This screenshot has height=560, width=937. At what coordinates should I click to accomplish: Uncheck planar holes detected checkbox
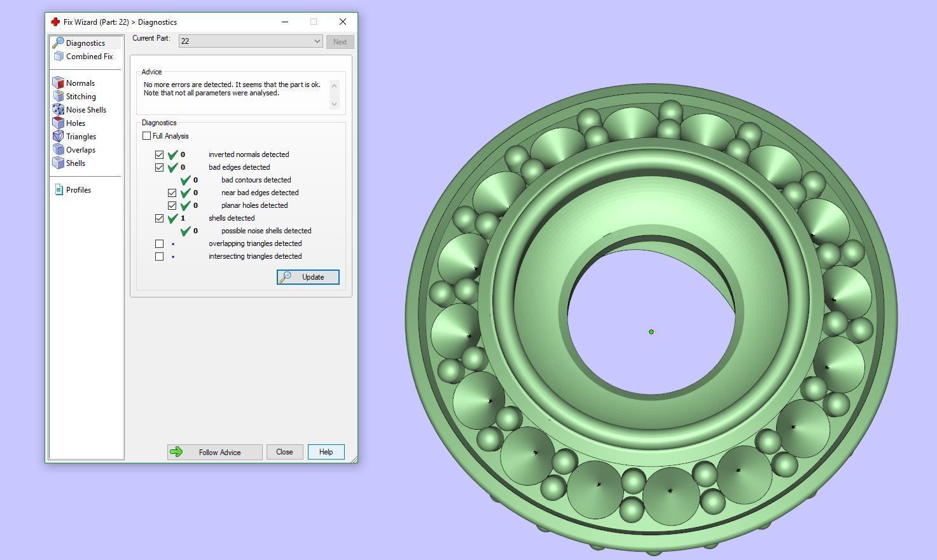172,205
